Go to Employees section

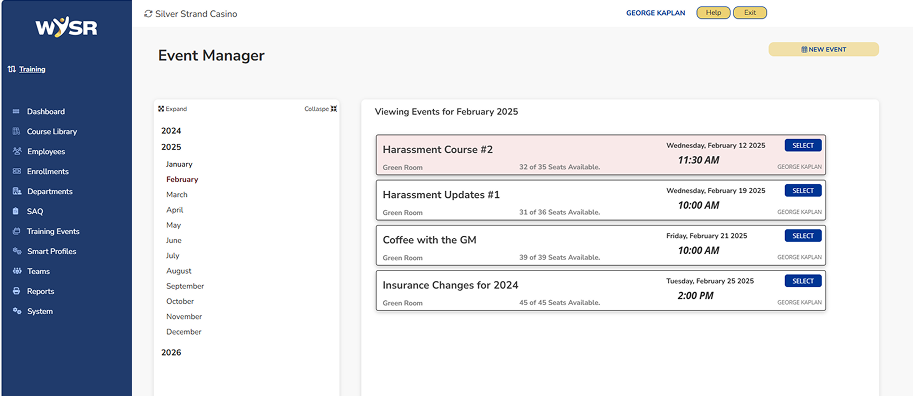coord(46,151)
